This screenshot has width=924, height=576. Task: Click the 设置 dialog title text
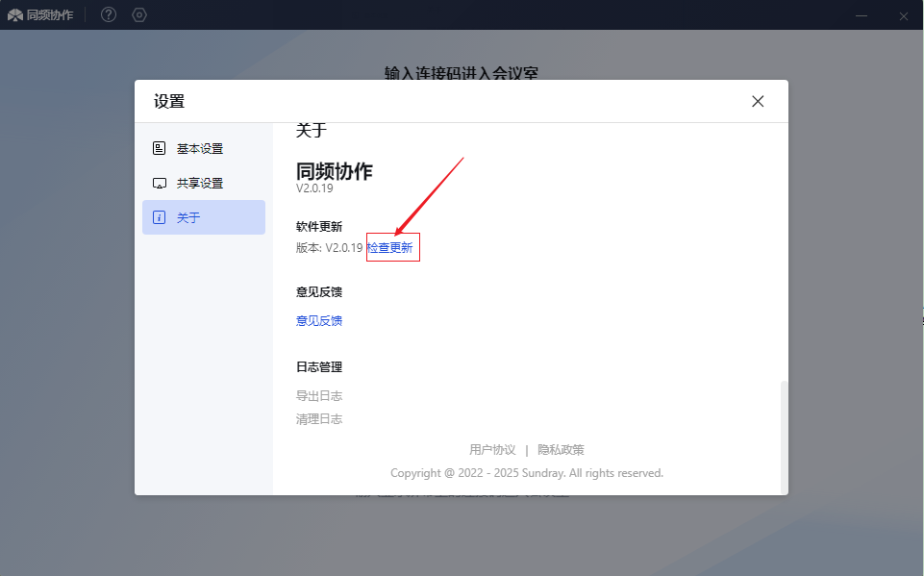[x=169, y=101]
